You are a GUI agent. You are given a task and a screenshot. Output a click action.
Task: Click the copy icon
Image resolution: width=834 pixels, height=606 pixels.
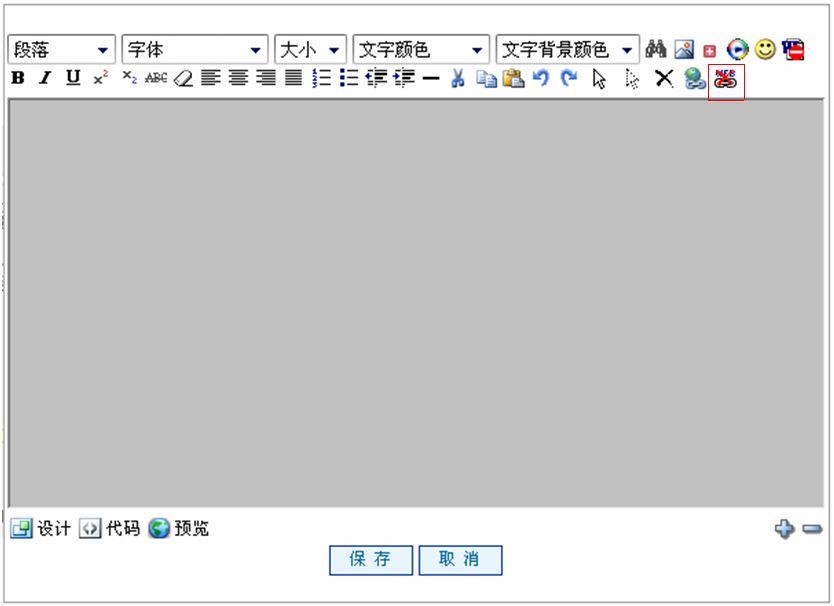click(486, 79)
